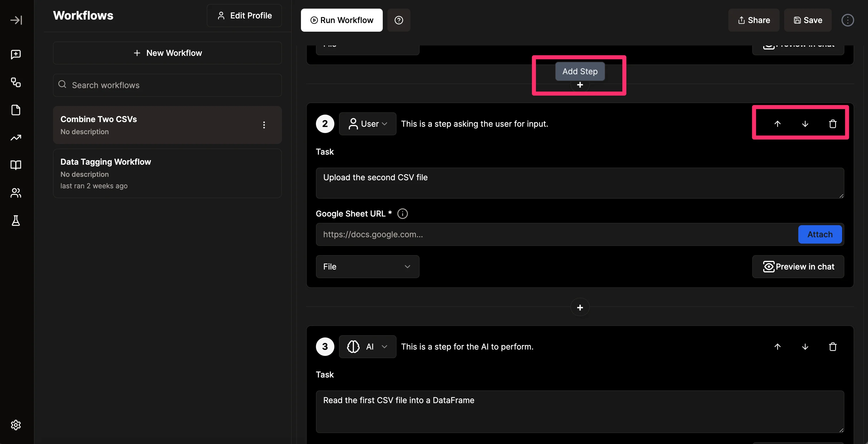Open new chat from sidebar icon

click(16, 54)
